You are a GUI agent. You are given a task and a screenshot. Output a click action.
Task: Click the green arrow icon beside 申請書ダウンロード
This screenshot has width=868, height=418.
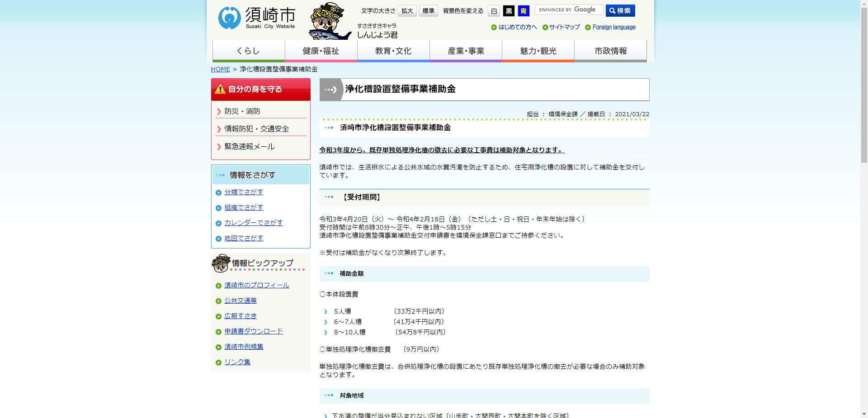pyautogui.click(x=219, y=331)
